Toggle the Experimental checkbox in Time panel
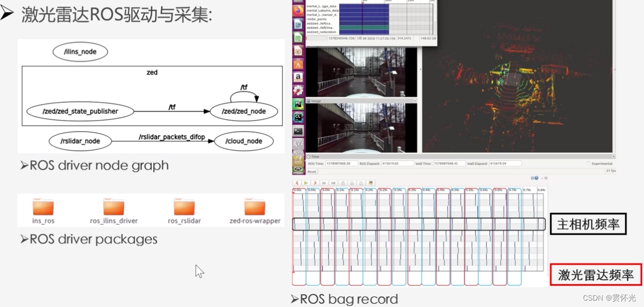644x307 pixels. [x=588, y=164]
